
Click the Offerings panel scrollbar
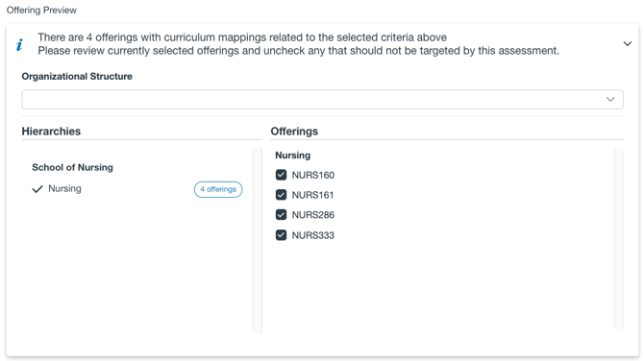point(619,238)
